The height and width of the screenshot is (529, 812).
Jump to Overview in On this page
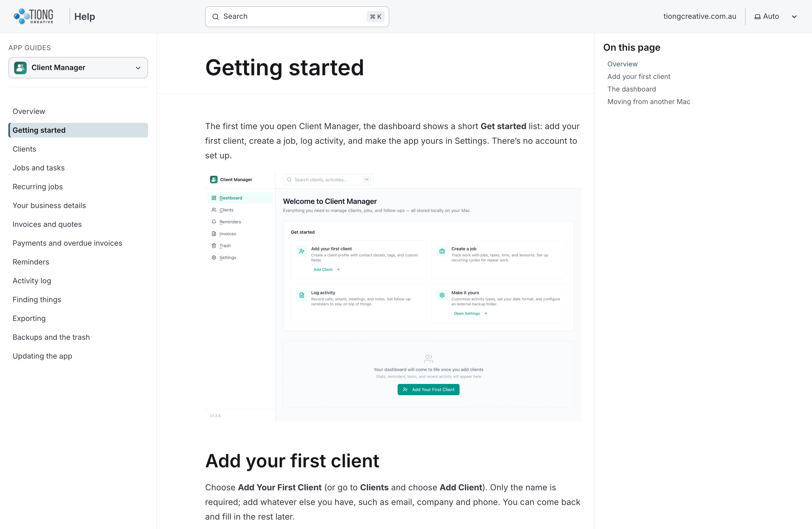[x=622, y=64]
